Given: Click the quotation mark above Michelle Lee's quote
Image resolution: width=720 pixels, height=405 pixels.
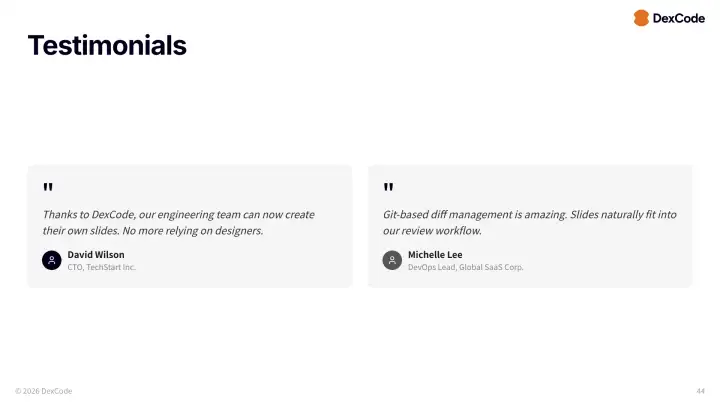Looking at the screenshot, I should [389, 188].
